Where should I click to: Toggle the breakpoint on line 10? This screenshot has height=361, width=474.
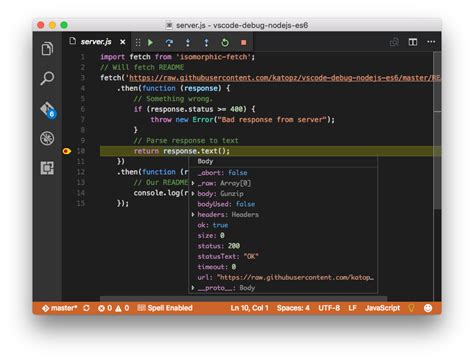[x=67, y=151]
